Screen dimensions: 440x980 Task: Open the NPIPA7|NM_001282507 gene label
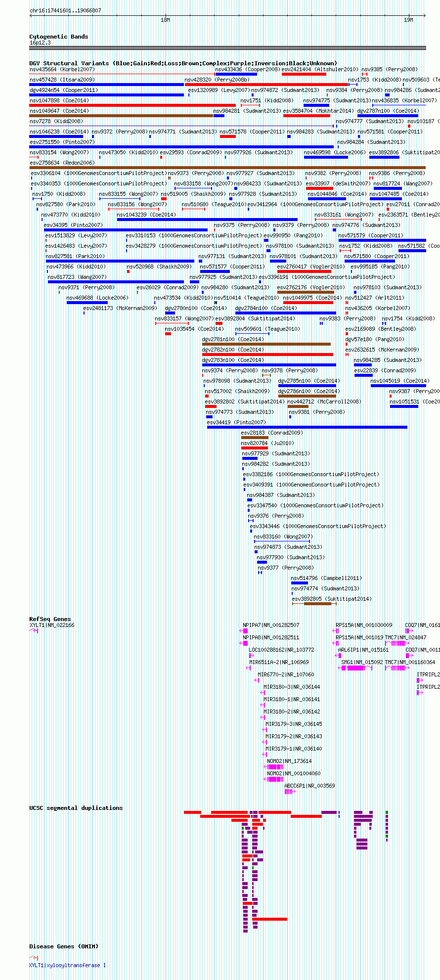pyautogui.click(x=271, y=625)
